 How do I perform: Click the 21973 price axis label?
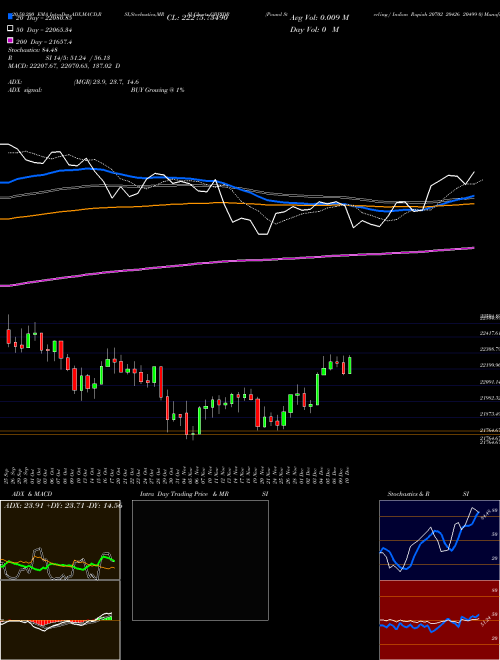click(x=489, y=414)
